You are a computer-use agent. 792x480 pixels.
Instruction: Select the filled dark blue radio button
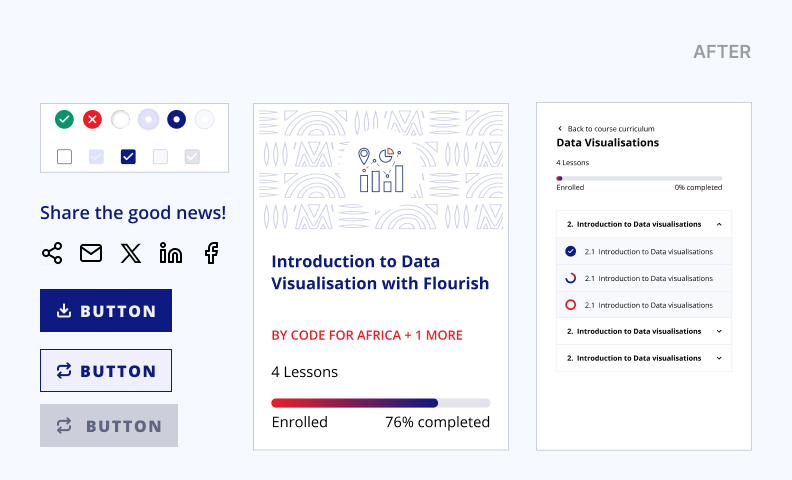click(x=176, y=120)
